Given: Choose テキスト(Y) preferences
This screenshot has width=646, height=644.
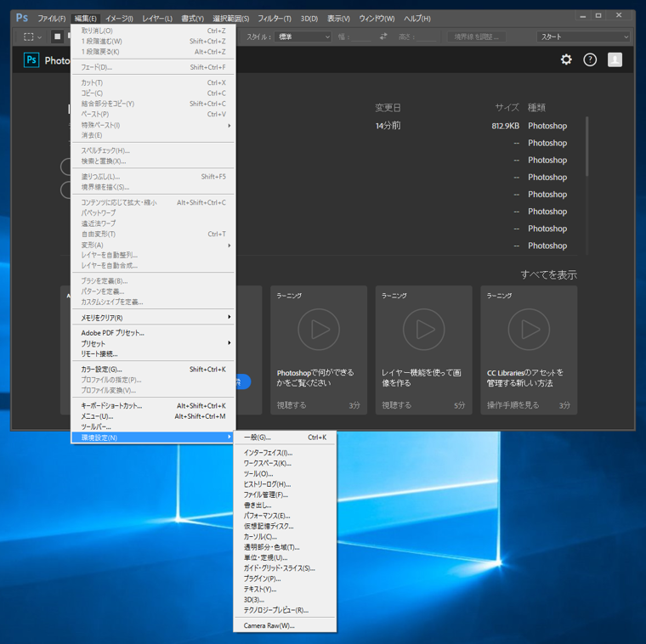Looking at the screenshot, I should [285, 590].
